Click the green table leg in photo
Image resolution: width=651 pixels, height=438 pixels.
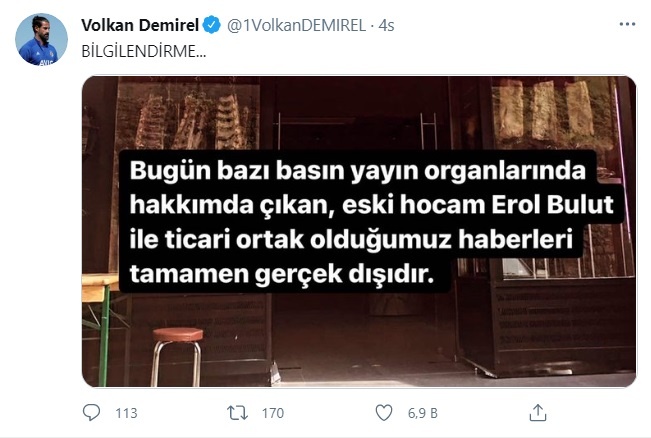tap(104, 335)
